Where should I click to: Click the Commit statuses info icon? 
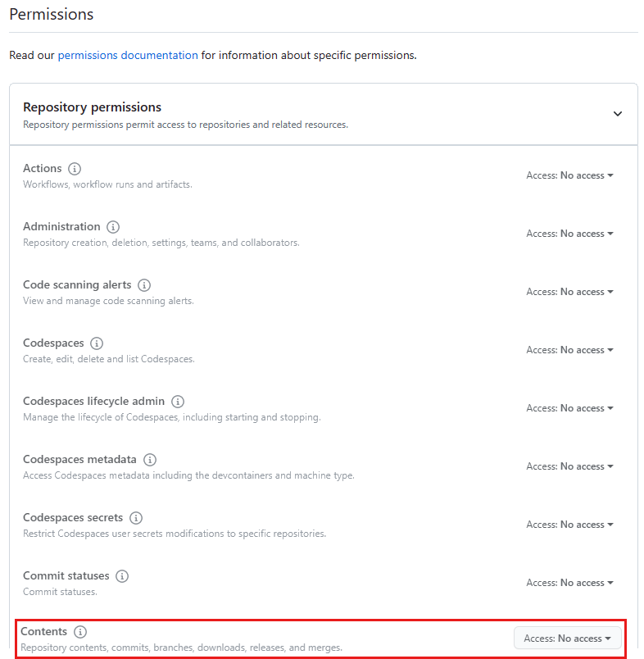122,576
